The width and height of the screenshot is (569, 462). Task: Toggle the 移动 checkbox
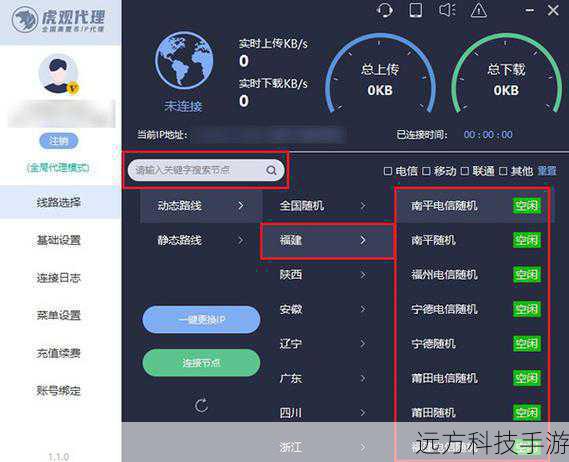426,171
